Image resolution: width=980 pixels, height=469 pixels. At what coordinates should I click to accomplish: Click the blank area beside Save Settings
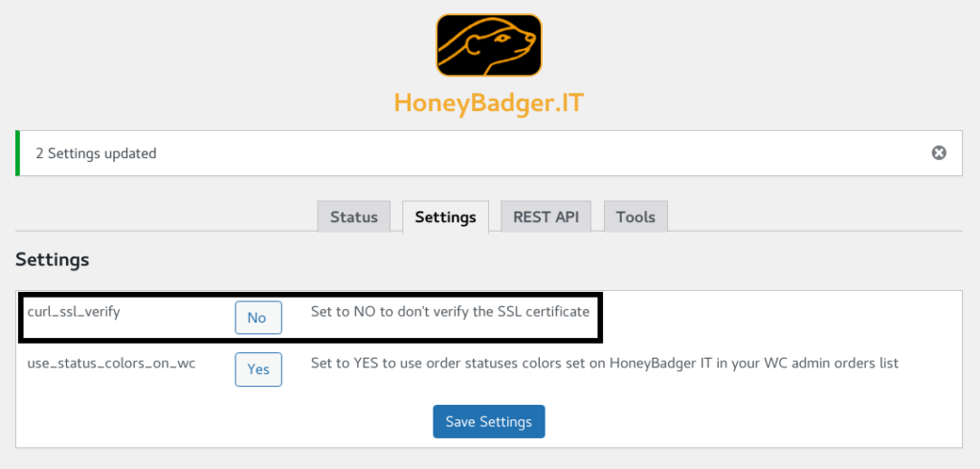point(750,421)
